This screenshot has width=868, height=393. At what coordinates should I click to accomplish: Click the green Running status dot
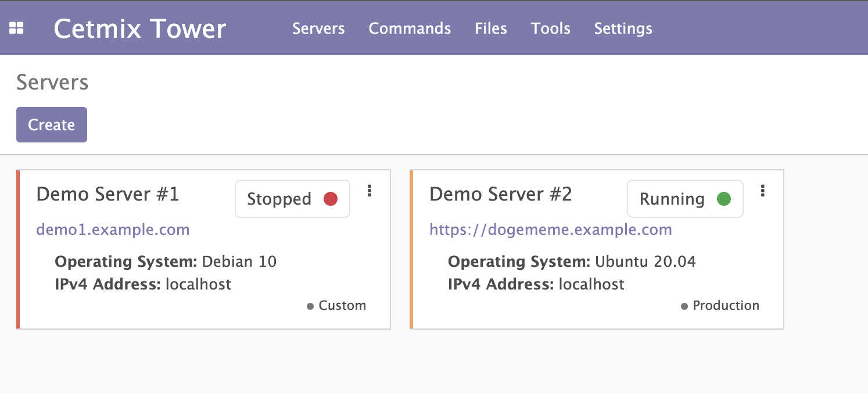click(723, 199)
